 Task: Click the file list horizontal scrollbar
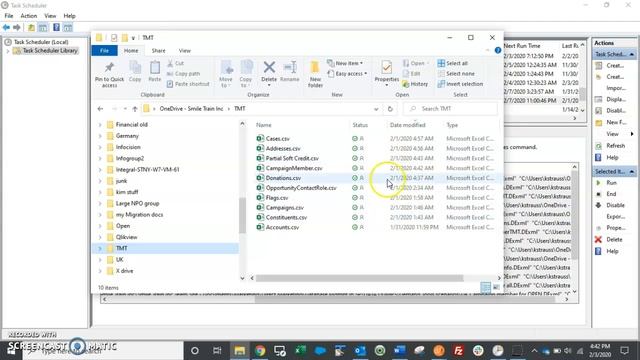[359, 278]
